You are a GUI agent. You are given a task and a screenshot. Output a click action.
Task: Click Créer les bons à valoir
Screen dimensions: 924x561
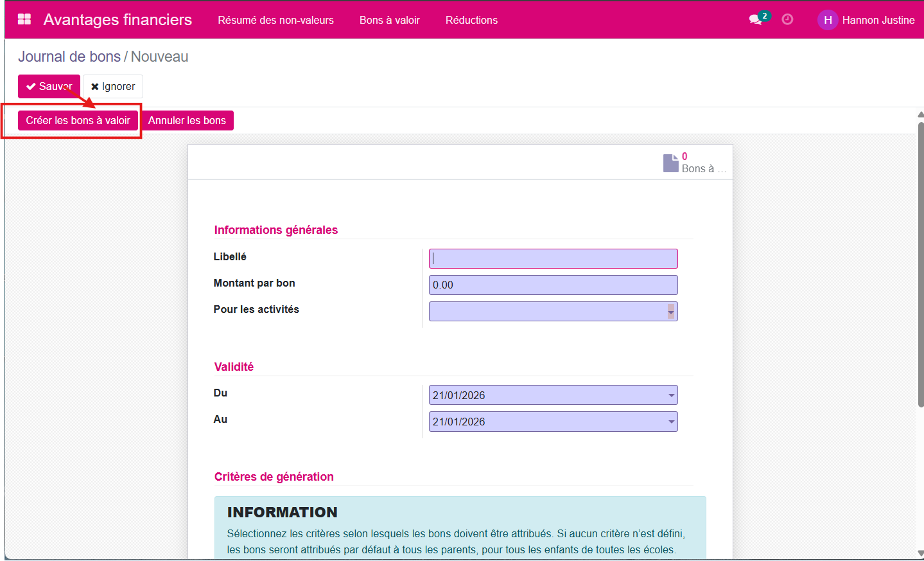pyautogui.click(x=78, y=121)
